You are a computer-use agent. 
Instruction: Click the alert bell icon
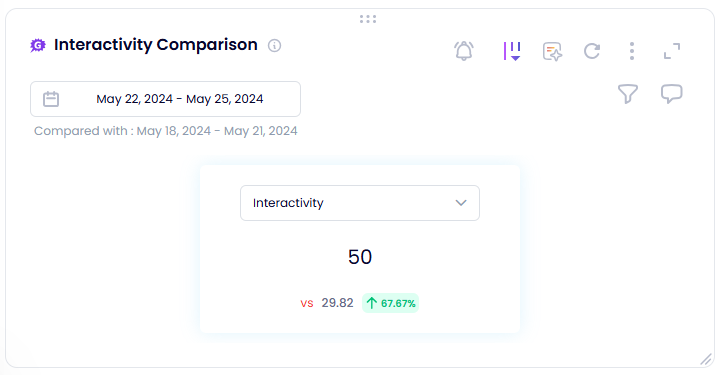coord(464,51)
